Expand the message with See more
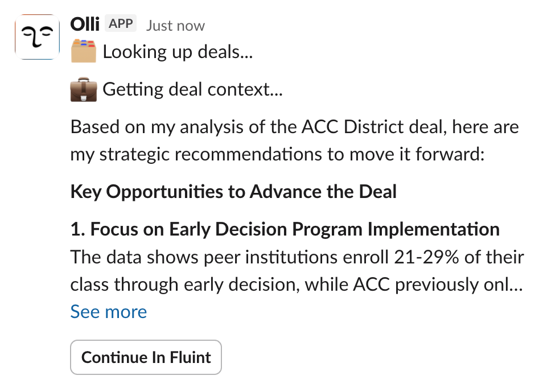 coord(109,312)
